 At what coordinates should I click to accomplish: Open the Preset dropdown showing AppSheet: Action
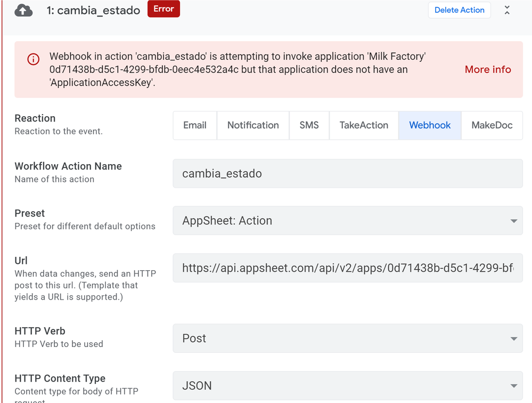coord(348,221)
